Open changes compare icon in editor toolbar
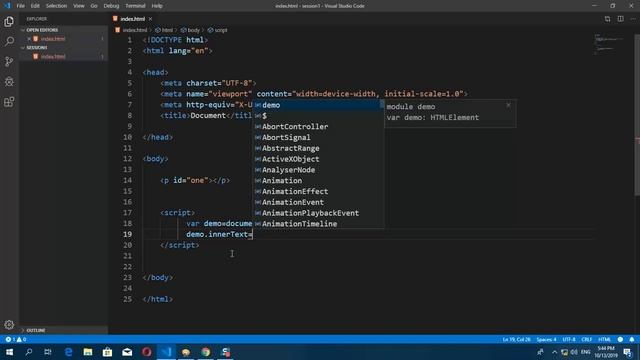Image resolution: width=640 pixels, height=360 pixels. [607, 19]
